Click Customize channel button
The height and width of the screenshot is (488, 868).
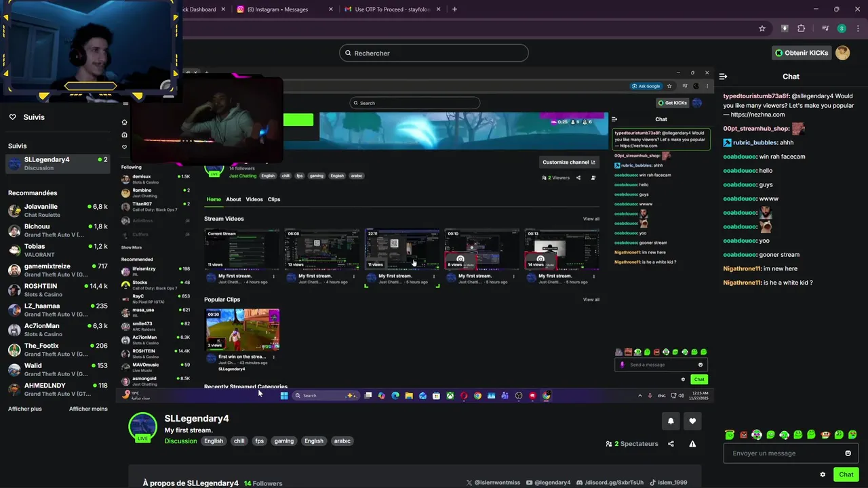click(x=568, y=162)
